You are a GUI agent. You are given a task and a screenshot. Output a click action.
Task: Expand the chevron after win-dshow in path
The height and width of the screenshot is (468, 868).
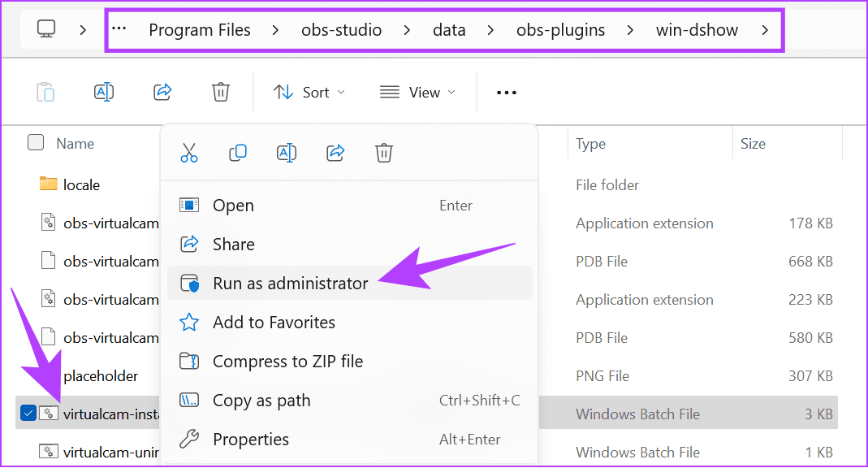[765, 31]
